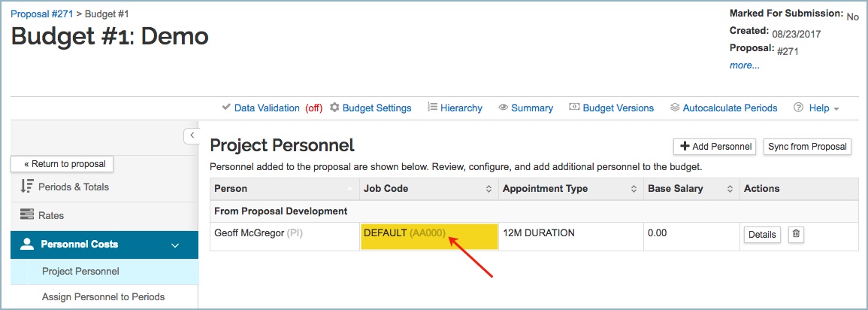This screenshot has width=868, height=310.
Task: Click the Autocalculate Periods layers icon
Action: pos(675,108)
